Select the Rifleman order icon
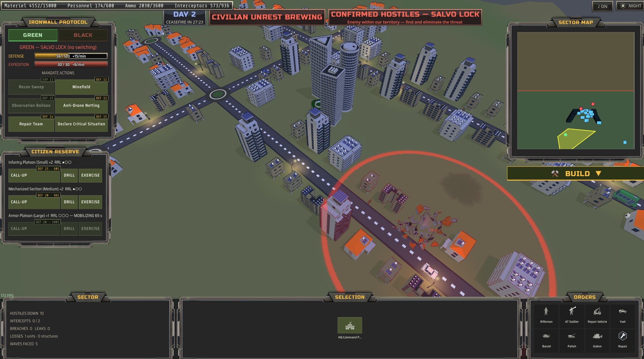The width and height of the screenshot is (644, 359). coord(546,316)
